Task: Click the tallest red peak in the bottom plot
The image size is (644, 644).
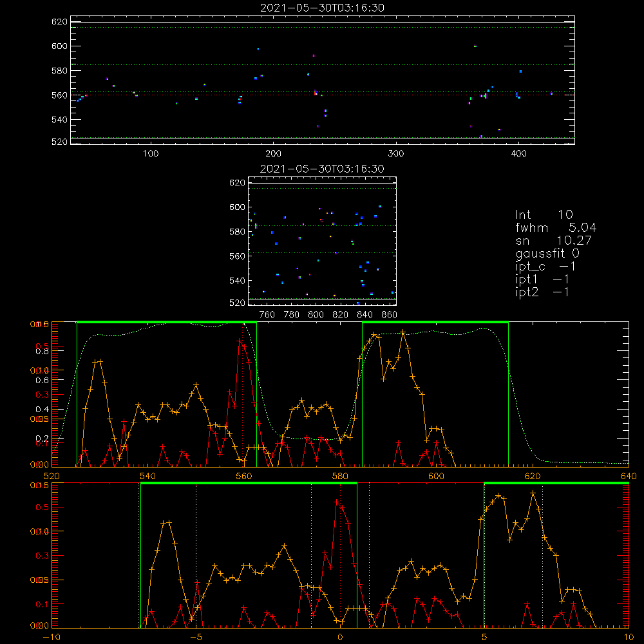Action: coord(337,502)
